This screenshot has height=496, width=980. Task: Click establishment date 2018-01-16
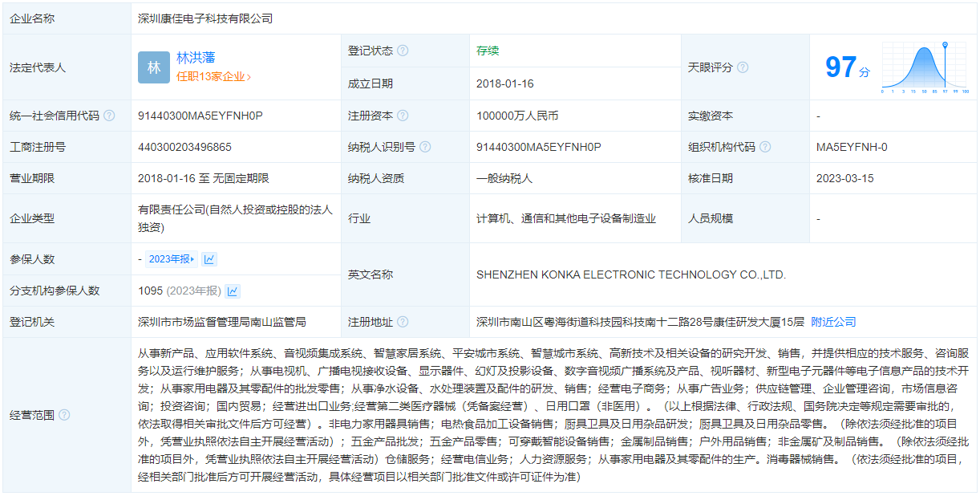coord(505,83)
